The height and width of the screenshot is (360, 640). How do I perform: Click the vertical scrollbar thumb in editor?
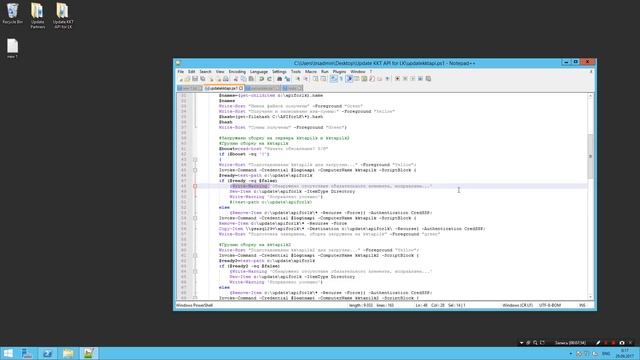(x=590, y=156)
